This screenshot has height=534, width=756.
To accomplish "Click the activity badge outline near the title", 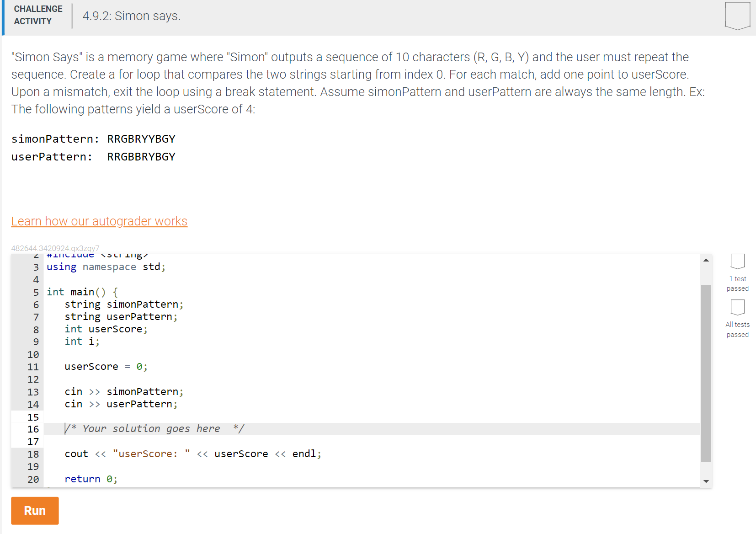I will (x=737, y=15).
